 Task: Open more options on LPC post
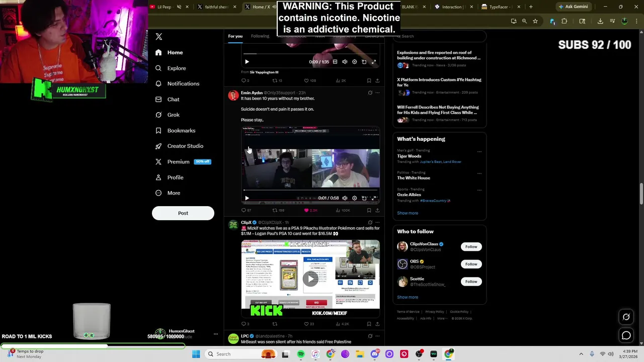pos(377,336)
